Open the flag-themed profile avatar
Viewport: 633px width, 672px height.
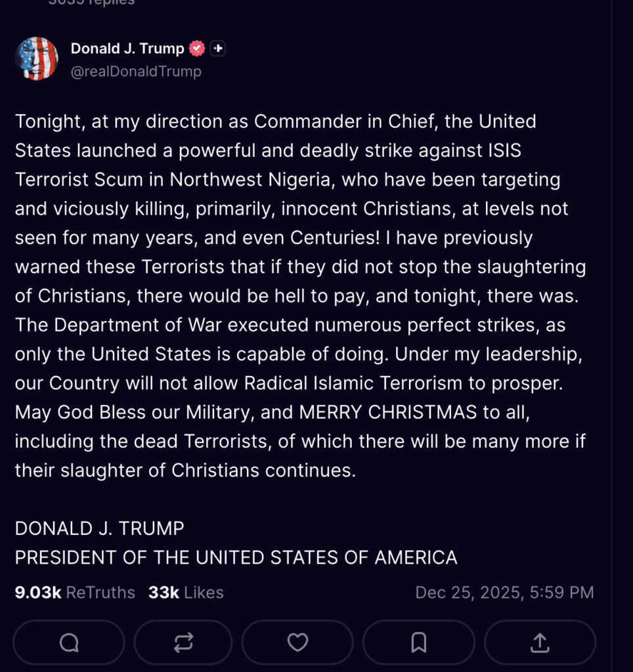37,59
